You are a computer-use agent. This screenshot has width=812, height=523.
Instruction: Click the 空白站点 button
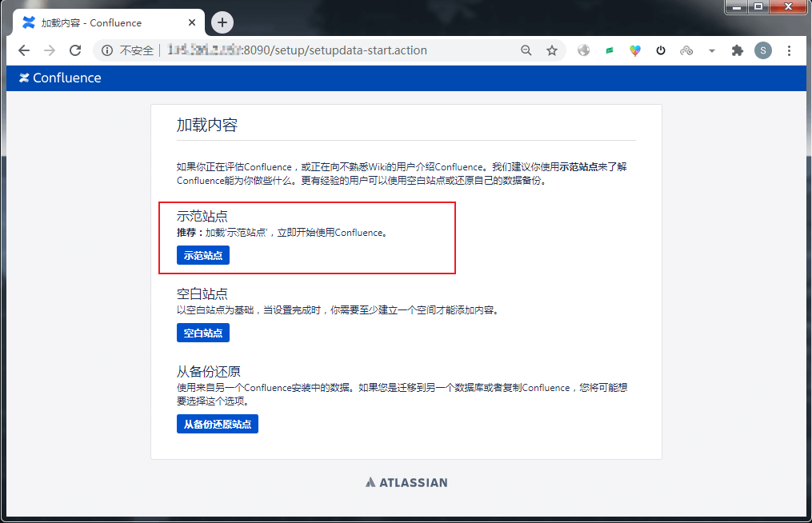coord(203,333)
